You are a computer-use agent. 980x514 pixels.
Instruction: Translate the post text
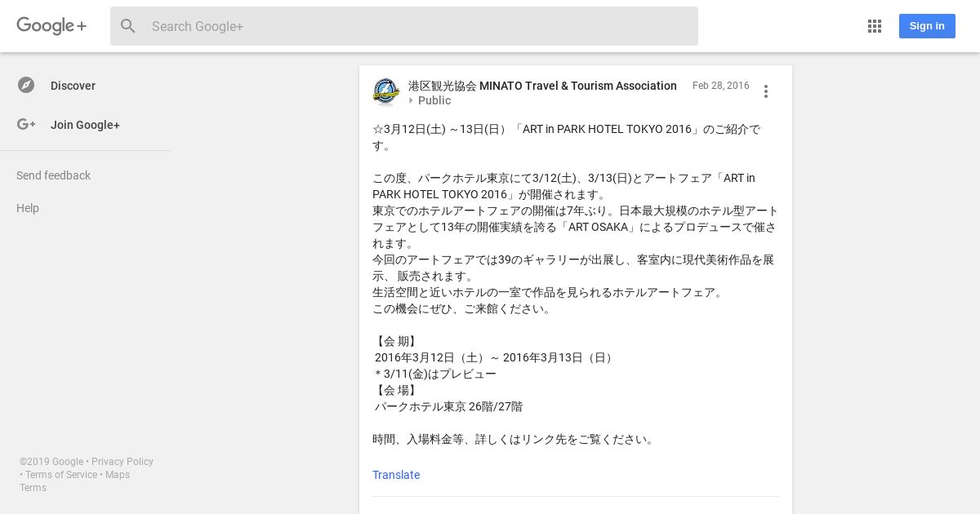tap(396, 475)
